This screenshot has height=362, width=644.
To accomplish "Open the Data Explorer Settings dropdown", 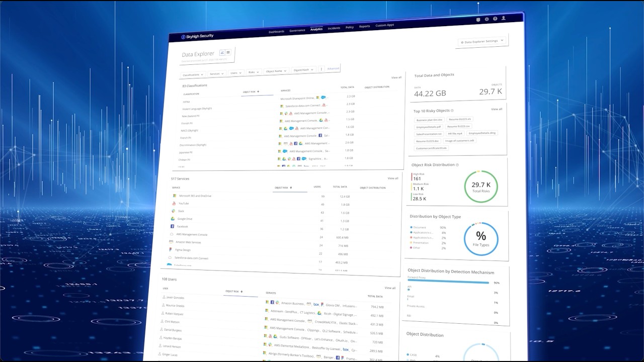I will [x=482, y=41].
